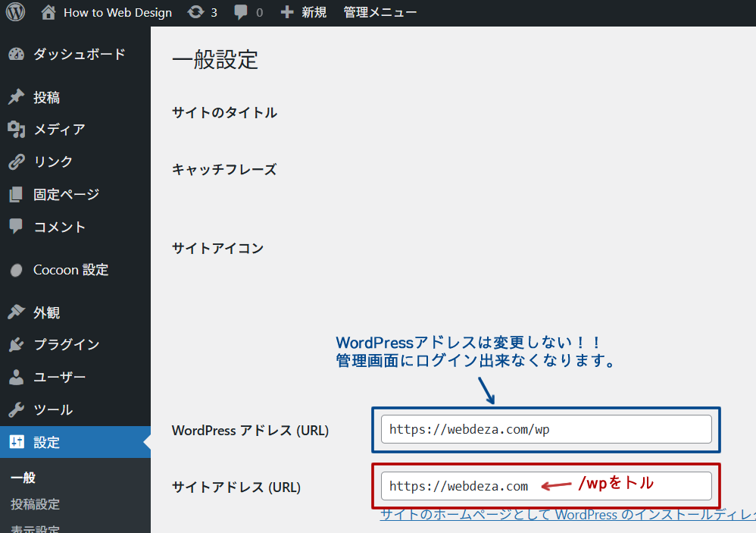
Task: Click the WordPress アドレス (URL) field
Action: coord(546,429)
